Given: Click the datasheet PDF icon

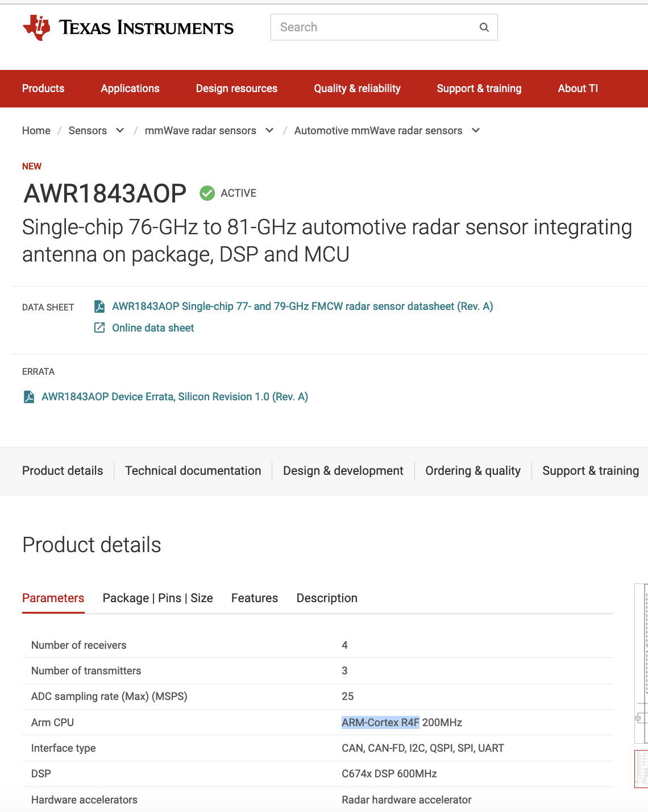Looking at the screenshot, I should [x=99, y=306].
